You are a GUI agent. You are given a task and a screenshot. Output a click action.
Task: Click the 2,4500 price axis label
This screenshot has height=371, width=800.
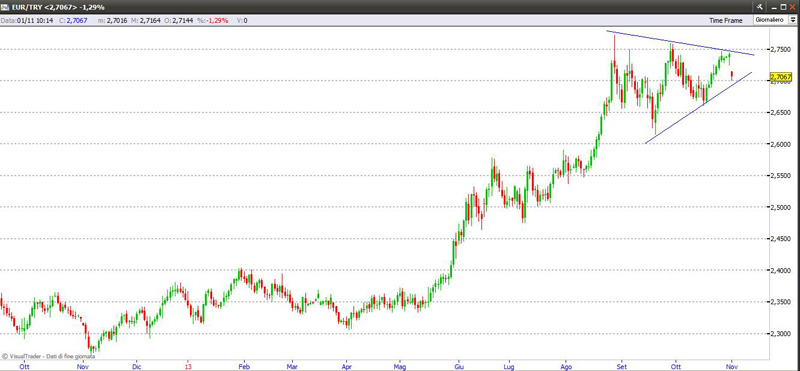pyautogui.click(x=781, y=239)
